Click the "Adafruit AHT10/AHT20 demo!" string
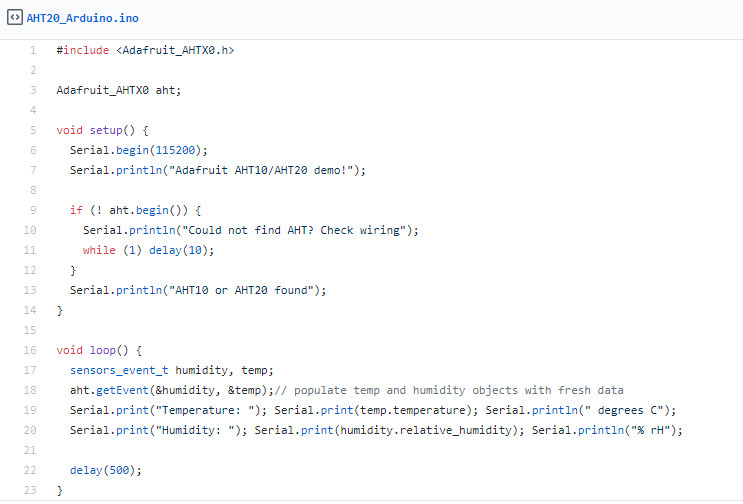 265,170
